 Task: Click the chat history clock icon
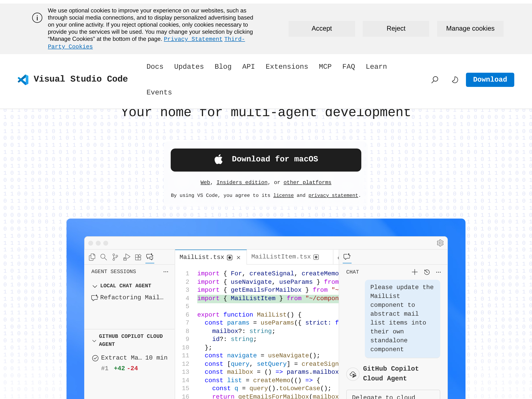(427, 272)
